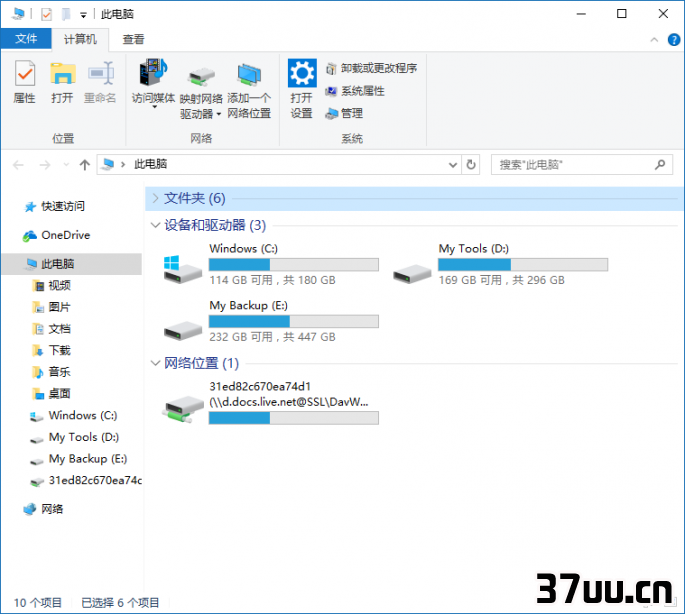Select the My Backup (E:) drive icon
The image size is (685, 614).
tap(182, 330)
